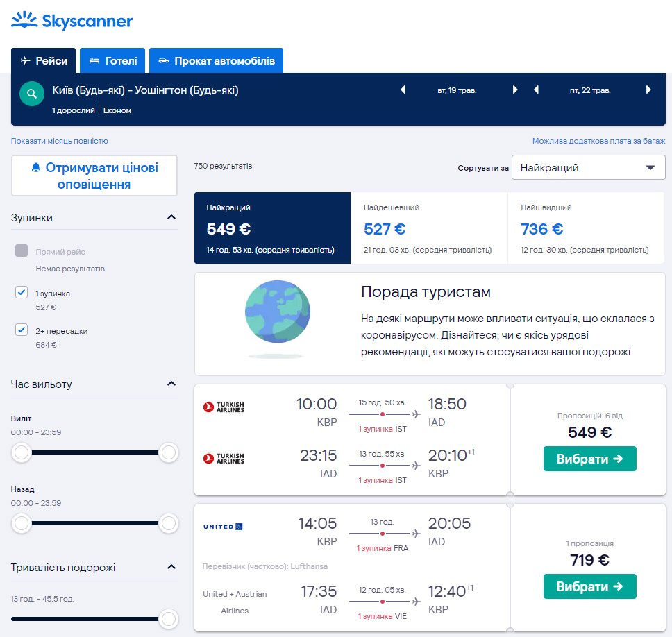This screenshot has height=637, width=672.
Task: Go to next departure date after вт, 19 трав.
Action: (x=515, y=90)
